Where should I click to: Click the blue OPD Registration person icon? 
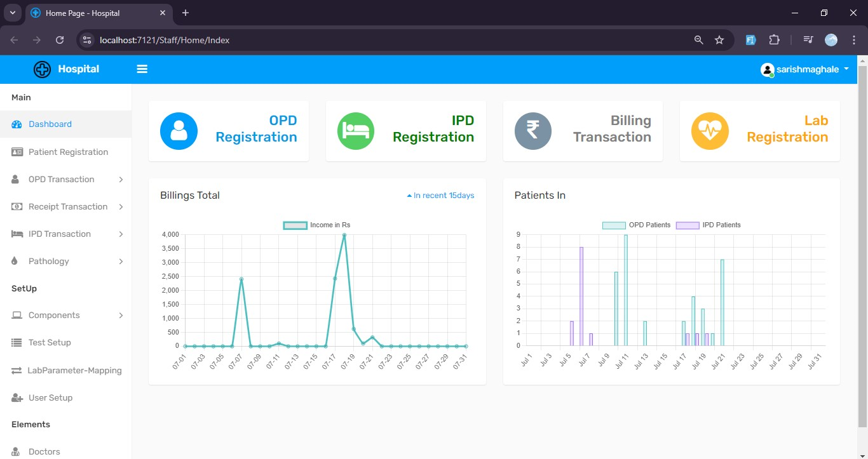[179, 131]
